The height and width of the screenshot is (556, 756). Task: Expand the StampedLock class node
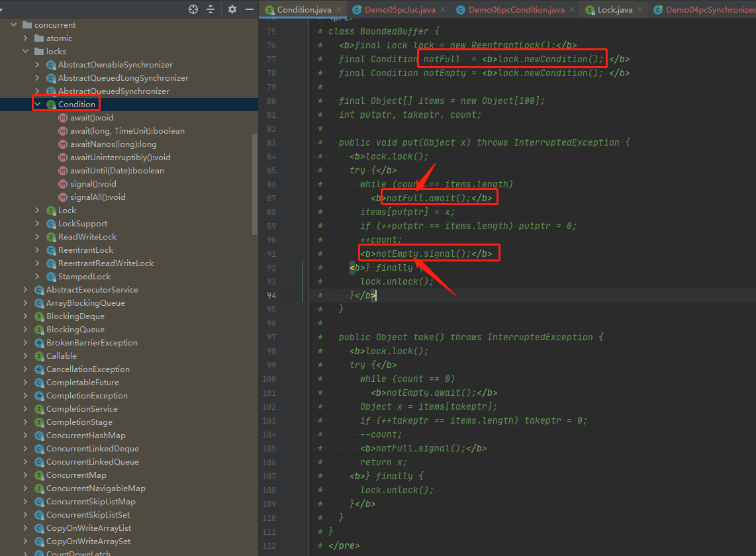37,276
